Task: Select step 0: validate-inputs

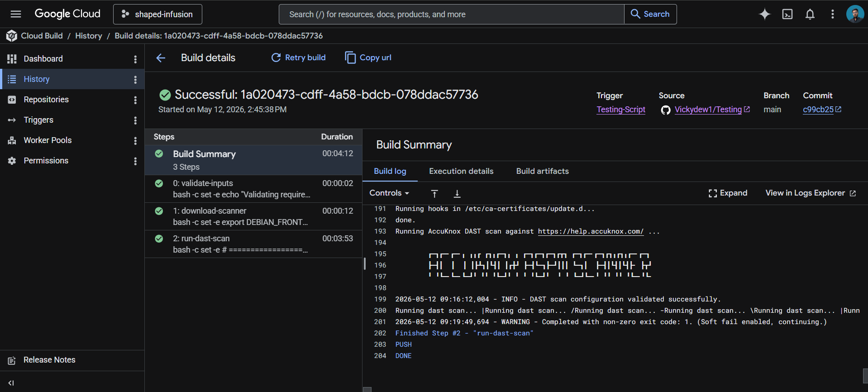Action: (253, 189)
